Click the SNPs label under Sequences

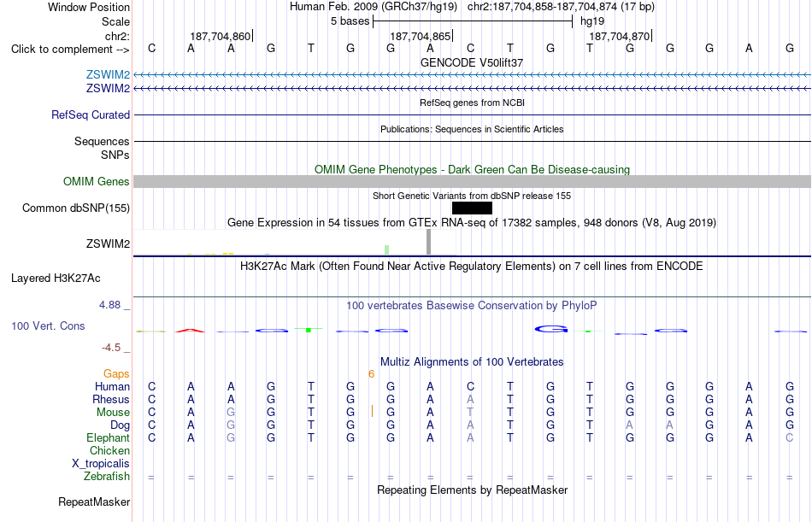[x=115, y=155]
